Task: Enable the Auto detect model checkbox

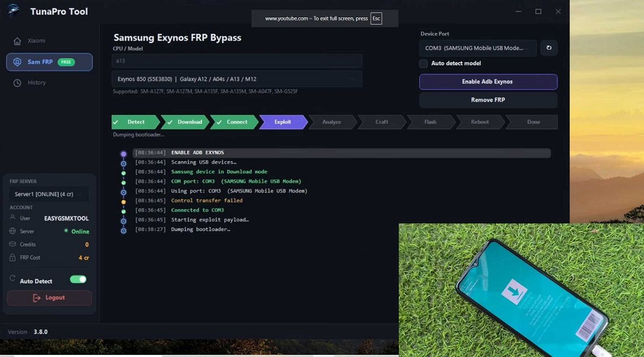Action: point(424,63)
